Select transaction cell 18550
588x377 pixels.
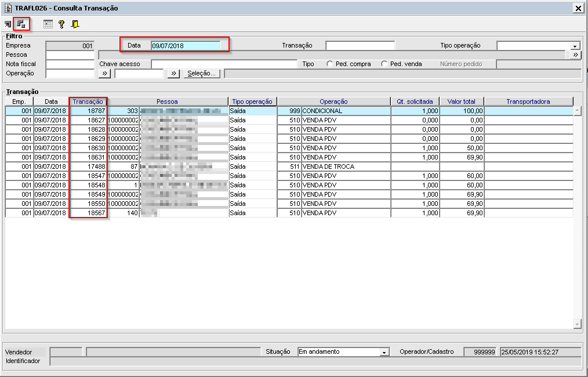click(88, 204)
